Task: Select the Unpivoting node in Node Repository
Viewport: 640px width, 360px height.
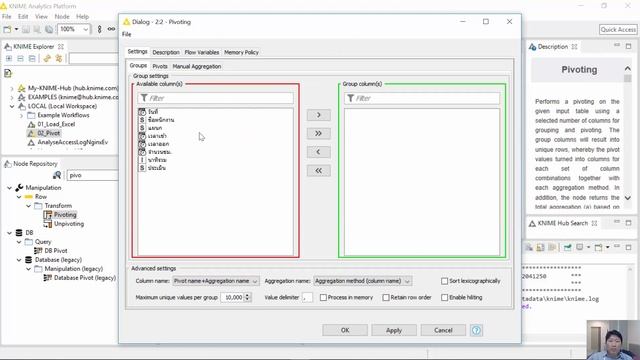Action: tap(69, 224)
